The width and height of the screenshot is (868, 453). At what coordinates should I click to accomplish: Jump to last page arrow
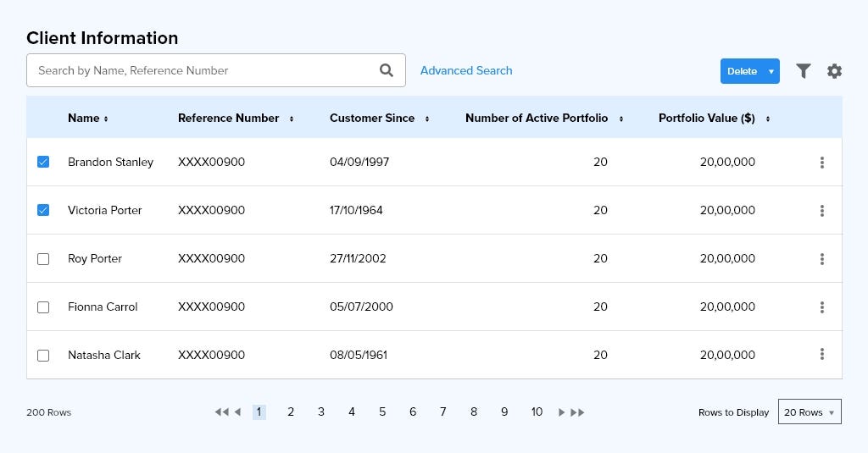[x=577, y=412]
